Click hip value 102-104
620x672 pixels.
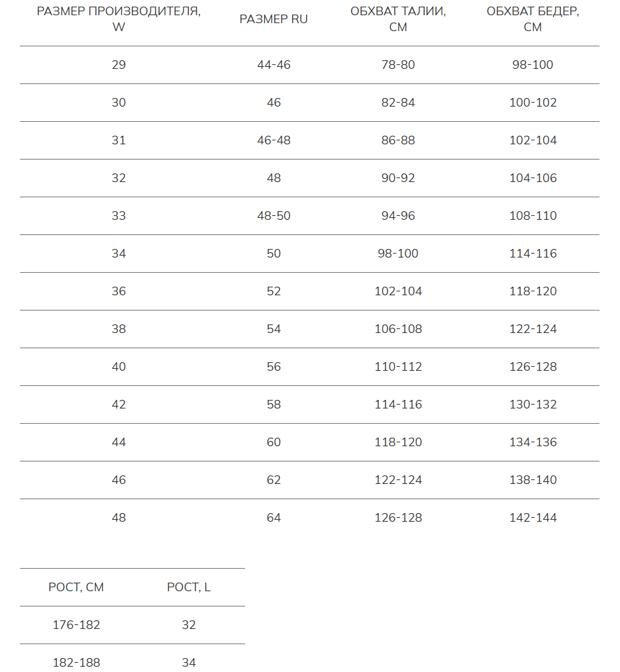533,140
